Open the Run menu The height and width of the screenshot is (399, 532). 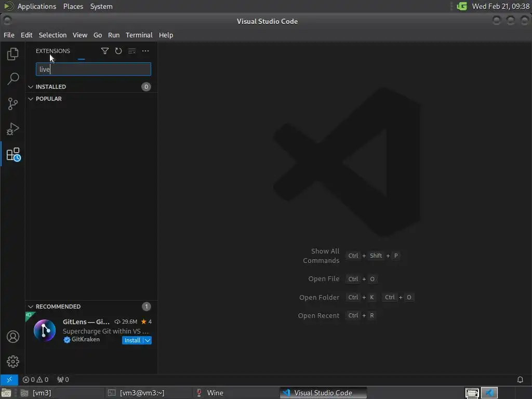pyautogui.click(x=114, y=35)
